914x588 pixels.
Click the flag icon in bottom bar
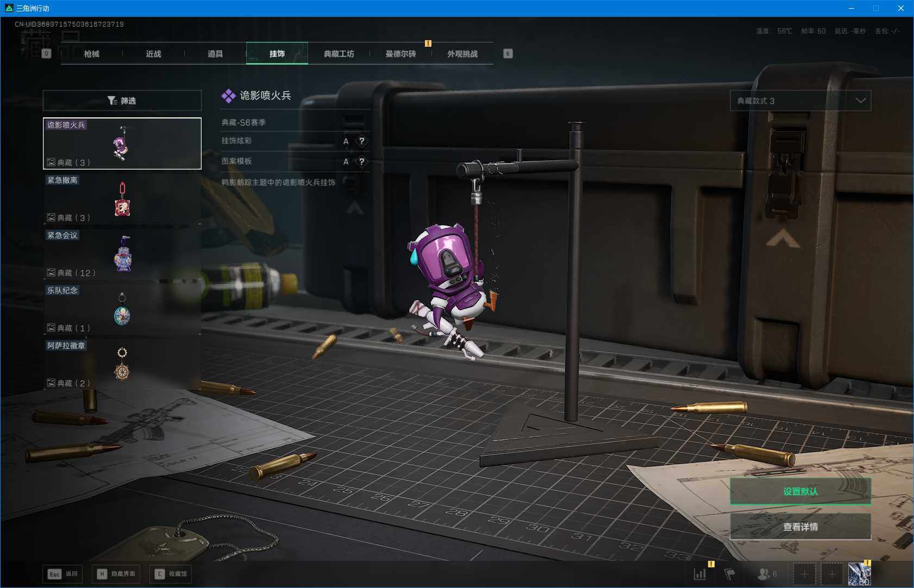pos(729,574)
